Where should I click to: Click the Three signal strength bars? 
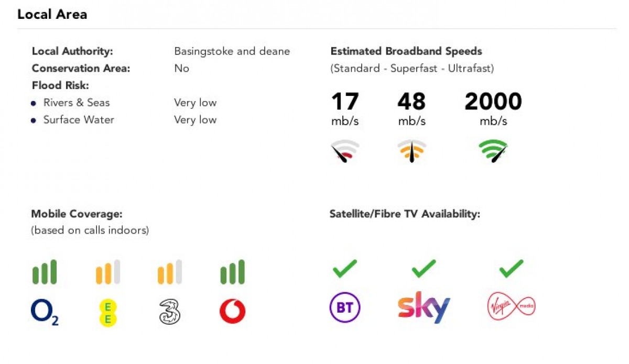tap(170, 272)
